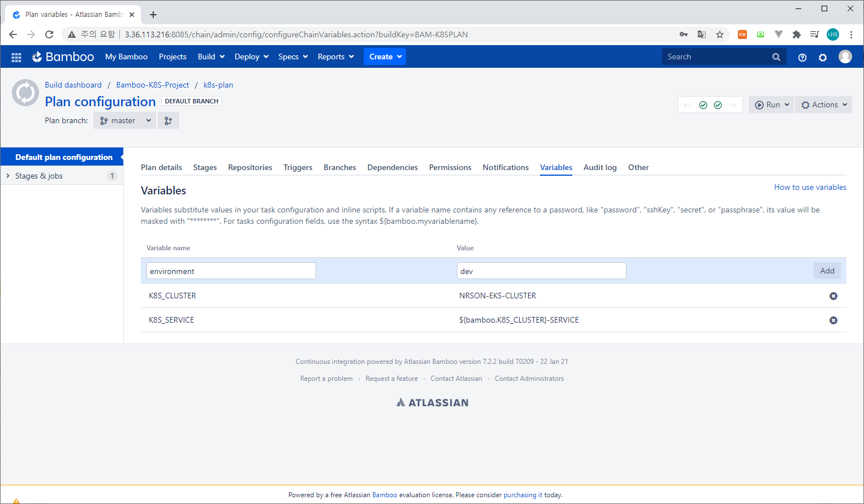The height and width of the screenshot is (504, 864).
Task: Switch to the Plan details tab
Action: pyautogui.click(x=161, y=167)
